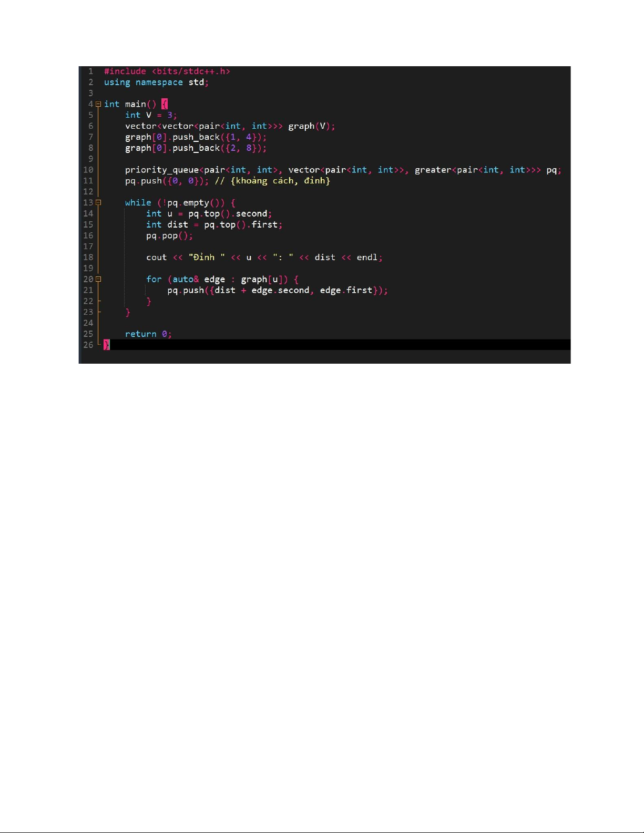The height and width of the screenshot is (833, 644).
Task: Click the highlighted opening brace on line 4
Action: click(165, 104)
